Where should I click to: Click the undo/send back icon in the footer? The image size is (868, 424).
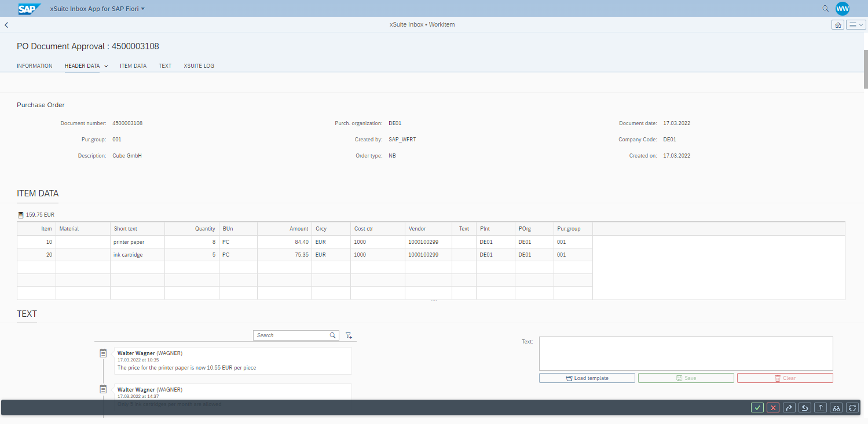(804, 407)
